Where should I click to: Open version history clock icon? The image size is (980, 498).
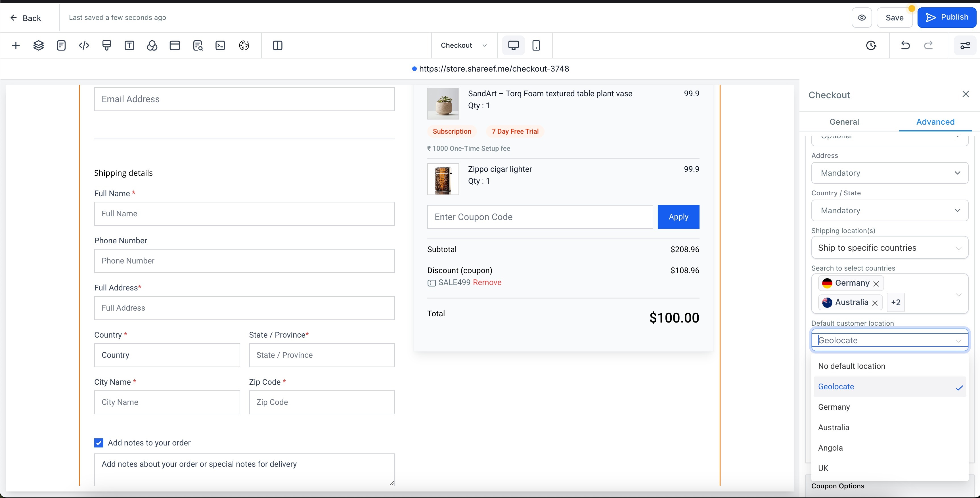(871, 46)
